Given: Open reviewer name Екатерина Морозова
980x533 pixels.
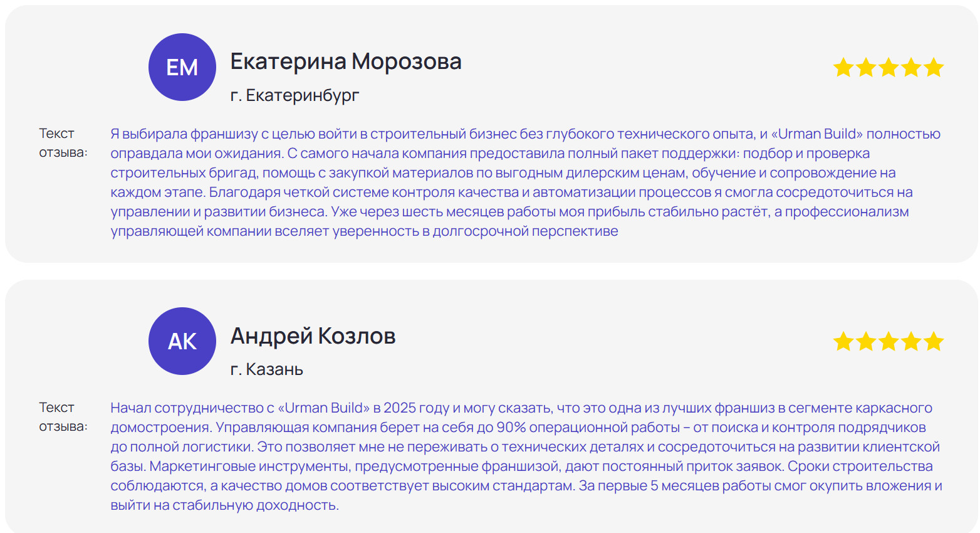Looking at the screenshot, I should pyautogui.click(x=346, y=61).
